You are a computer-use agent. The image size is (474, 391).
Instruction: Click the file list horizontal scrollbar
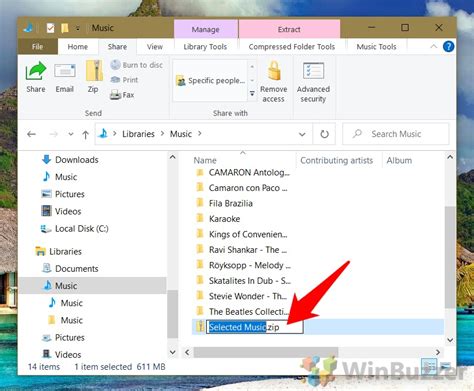[266, 352]
